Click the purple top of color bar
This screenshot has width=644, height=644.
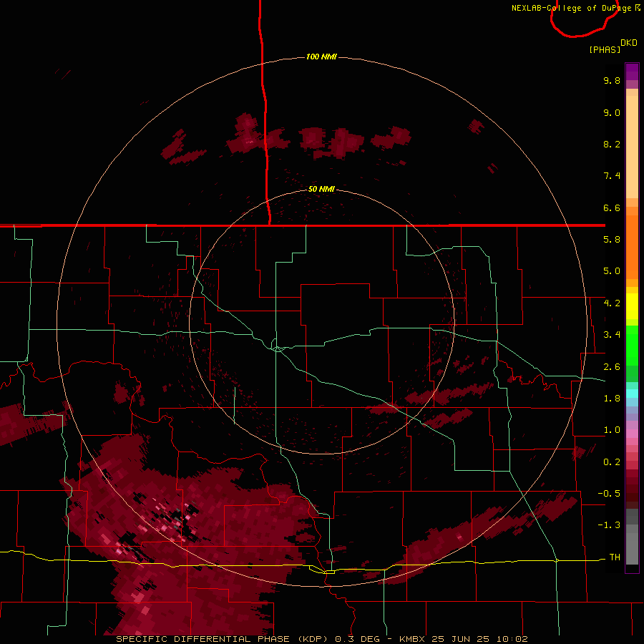pyautogui.click(x=632, y=72)
